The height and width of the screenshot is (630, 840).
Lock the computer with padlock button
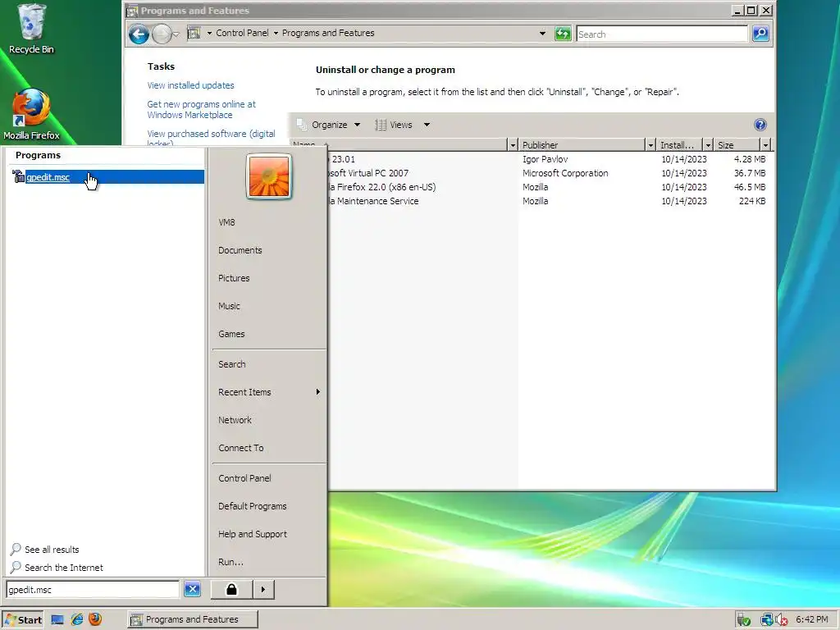coord(231,589)
